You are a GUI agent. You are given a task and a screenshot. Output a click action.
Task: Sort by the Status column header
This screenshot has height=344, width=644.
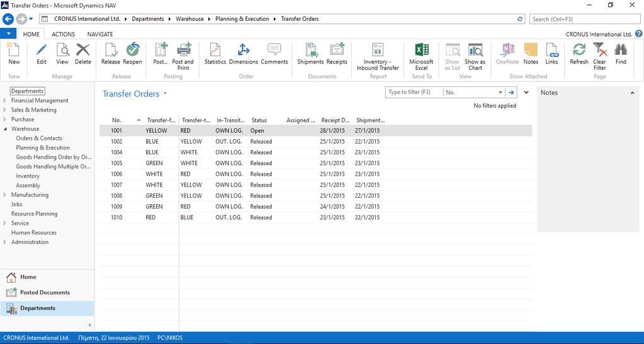pos(259,120)
